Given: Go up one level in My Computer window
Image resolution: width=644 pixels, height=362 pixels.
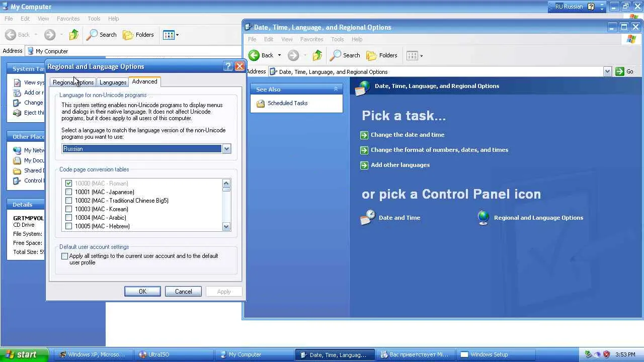Looking at the screenshot, I should click(74, 35).
